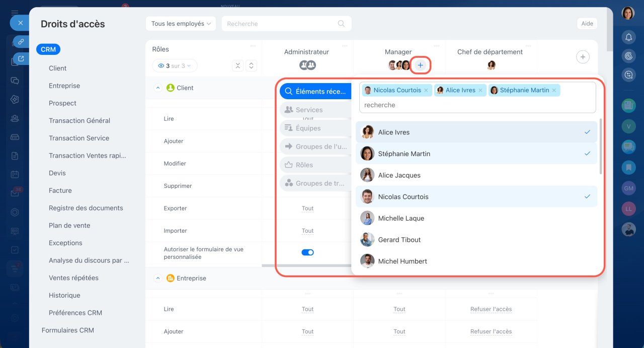Open notifications bell in right sidebar
The width and height of the screenshot is (644, 348).
pyautogui.click(x=628, y=37)
